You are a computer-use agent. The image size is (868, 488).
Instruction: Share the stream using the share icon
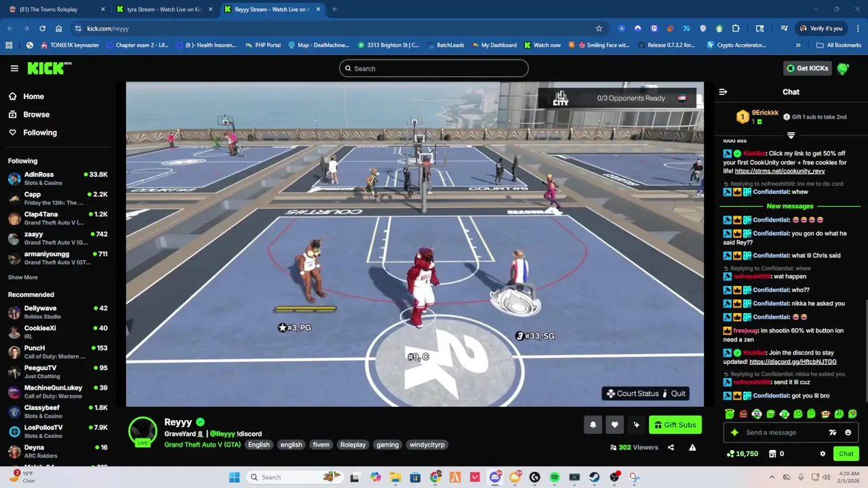pyautogui.click(x=671, y=447)
